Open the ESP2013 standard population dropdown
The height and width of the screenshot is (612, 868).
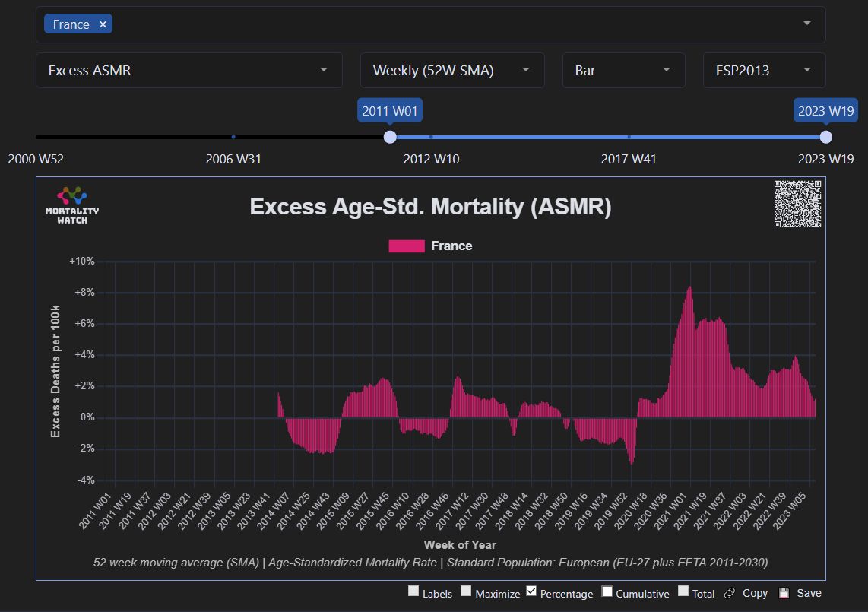pos(764,70)
